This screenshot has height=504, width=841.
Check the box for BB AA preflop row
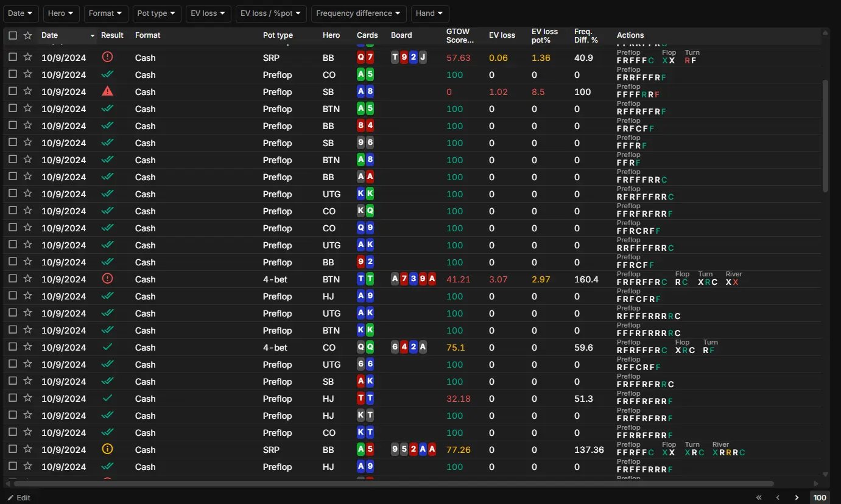coord(13,177)
